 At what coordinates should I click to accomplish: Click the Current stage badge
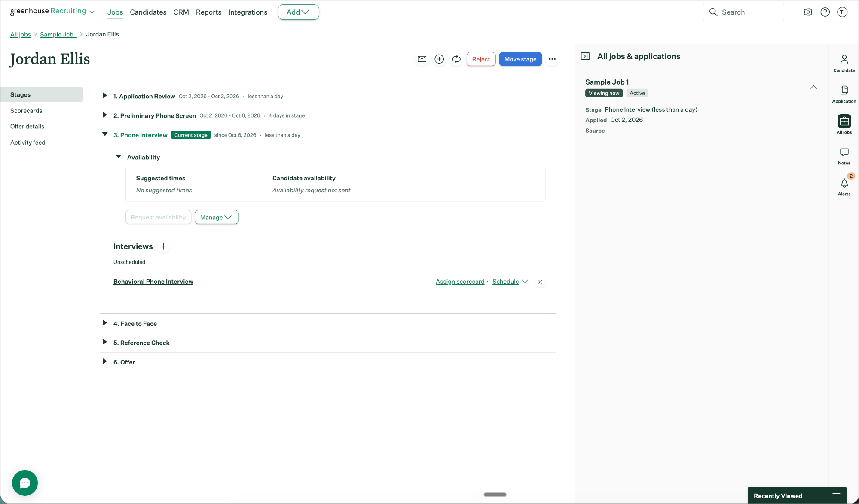pos(191,135)
